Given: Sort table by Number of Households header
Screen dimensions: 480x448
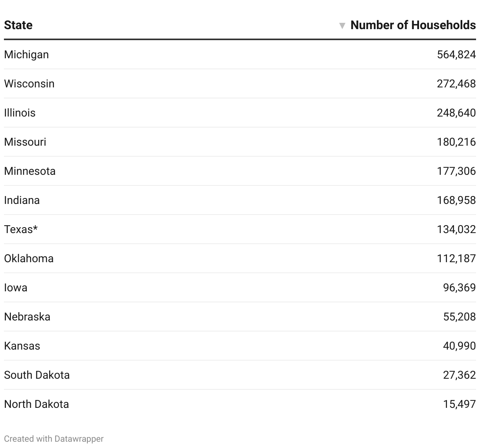Looking at the screenshot, I should (x=413, y=25).
